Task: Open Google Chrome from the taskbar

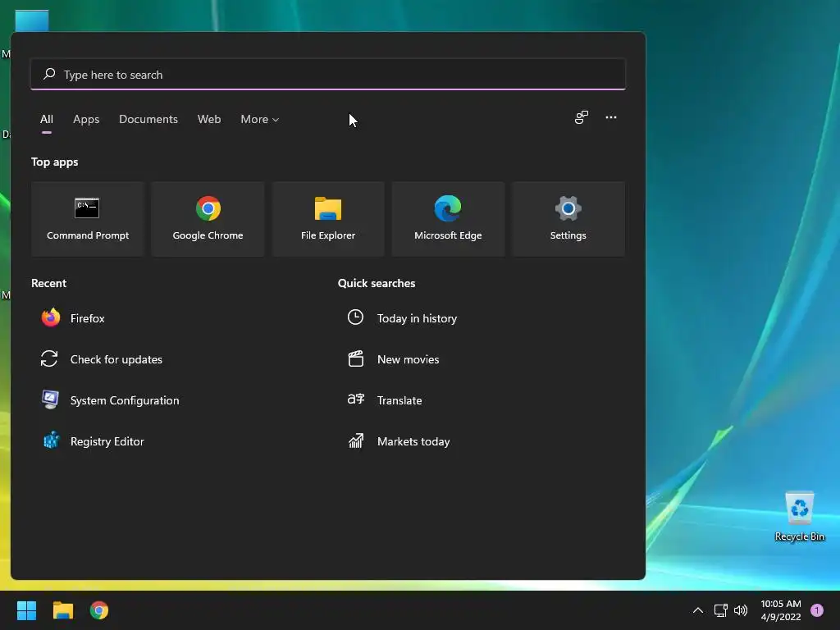Action: [x=99, y=610]
